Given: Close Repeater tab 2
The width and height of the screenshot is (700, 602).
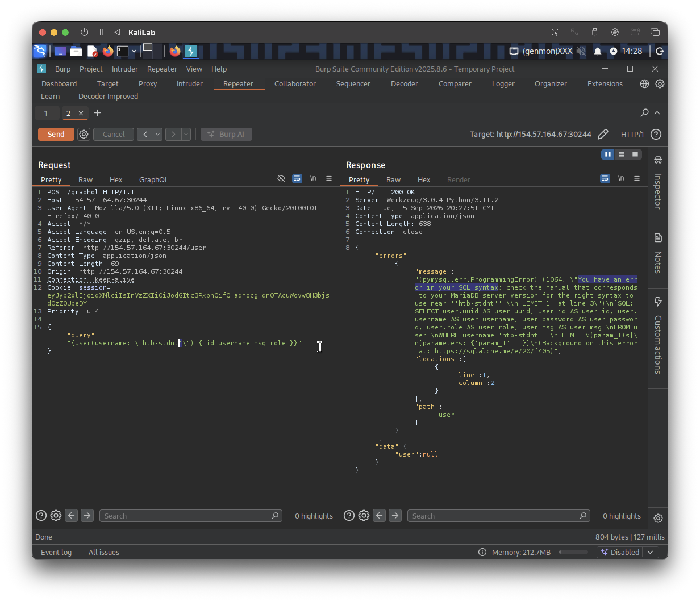Looking at the screenshot, I should coord(81,113).
